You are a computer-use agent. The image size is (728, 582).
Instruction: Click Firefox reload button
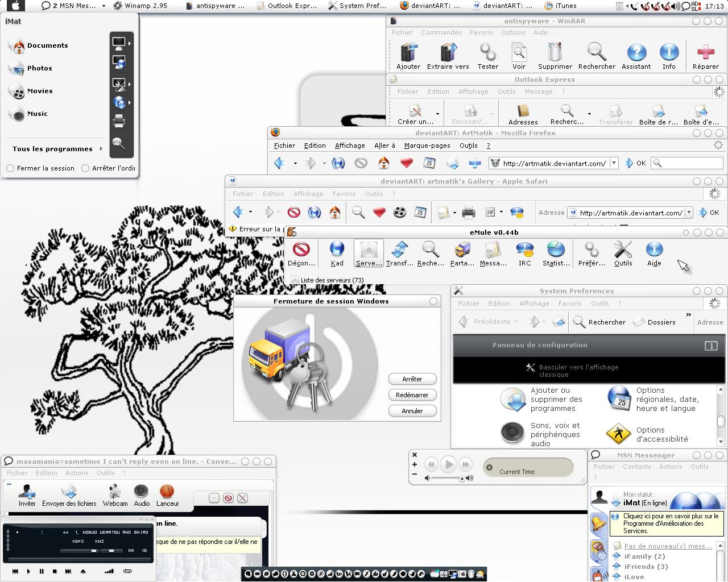338,163
